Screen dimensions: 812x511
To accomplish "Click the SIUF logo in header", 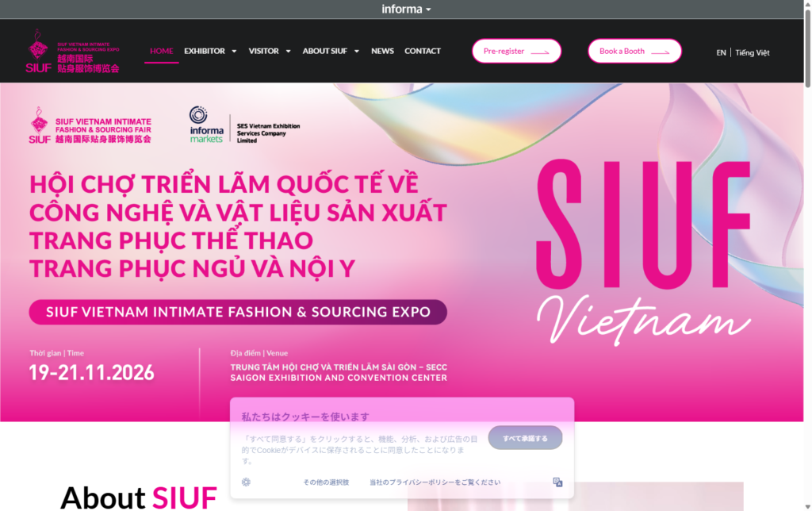I will tap(72, 51).
